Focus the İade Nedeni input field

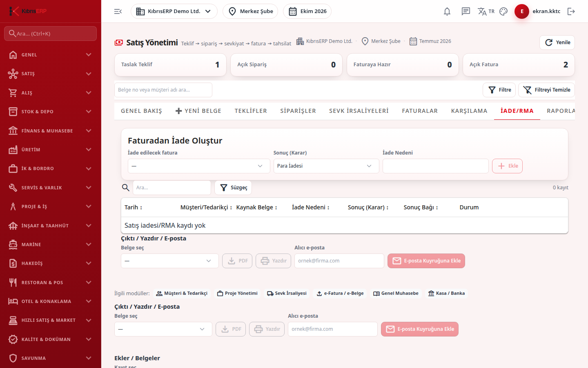[x=436, y=166]
